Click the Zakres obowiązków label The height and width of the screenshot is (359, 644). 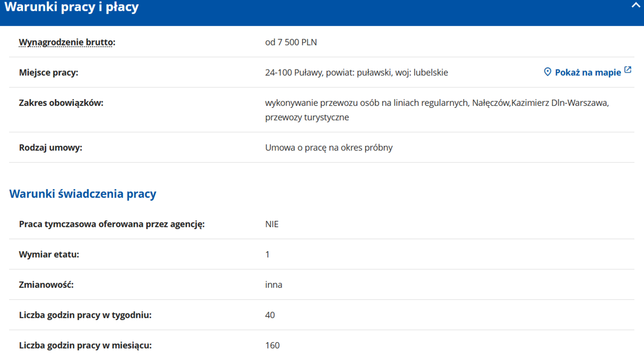click(61, 103)
